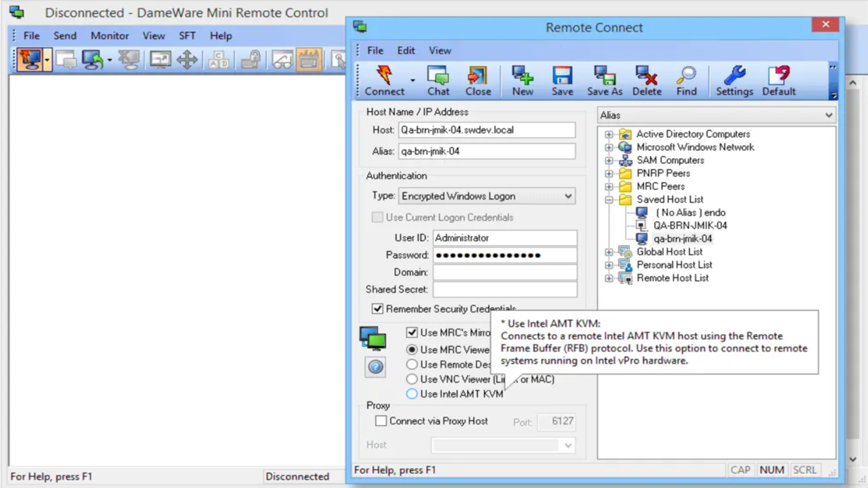The height and width of the screenshot is (488, 868).
Task: Select Use Remote Desktop radio button
Action: [412, 364]
